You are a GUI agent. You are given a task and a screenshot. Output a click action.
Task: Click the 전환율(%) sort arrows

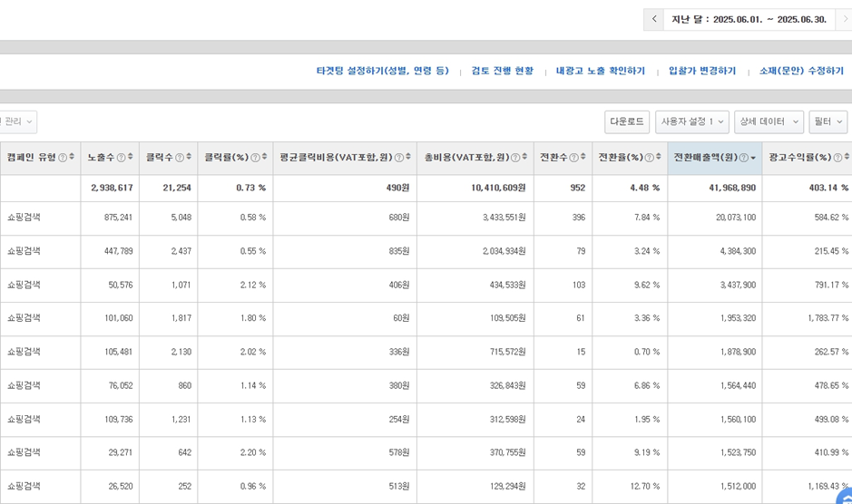(x=659, y=157)
